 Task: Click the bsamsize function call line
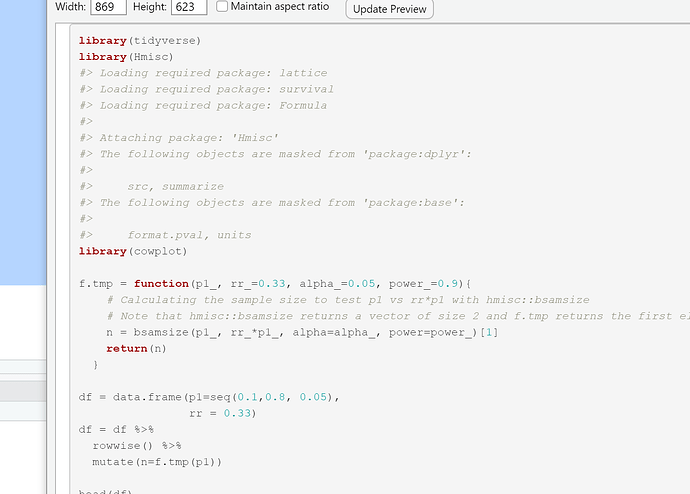(302, 333)
